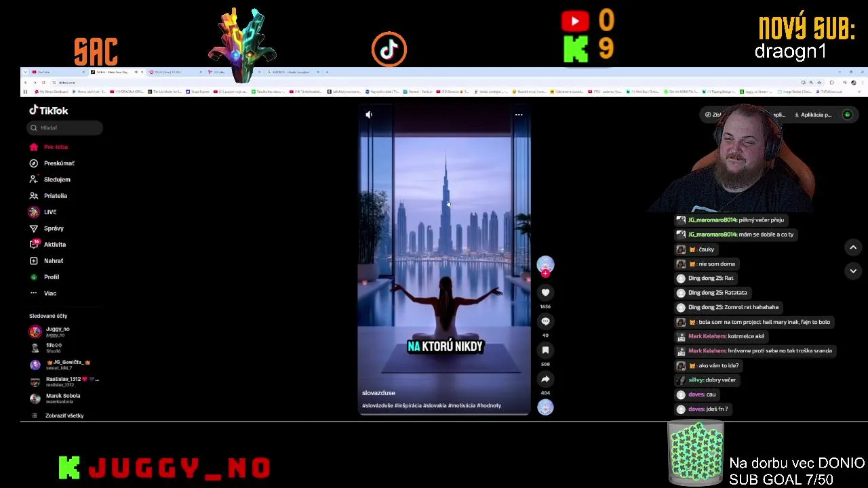Switch to the YouTube browser tab

pyautogui.click(x=58, y=72)
